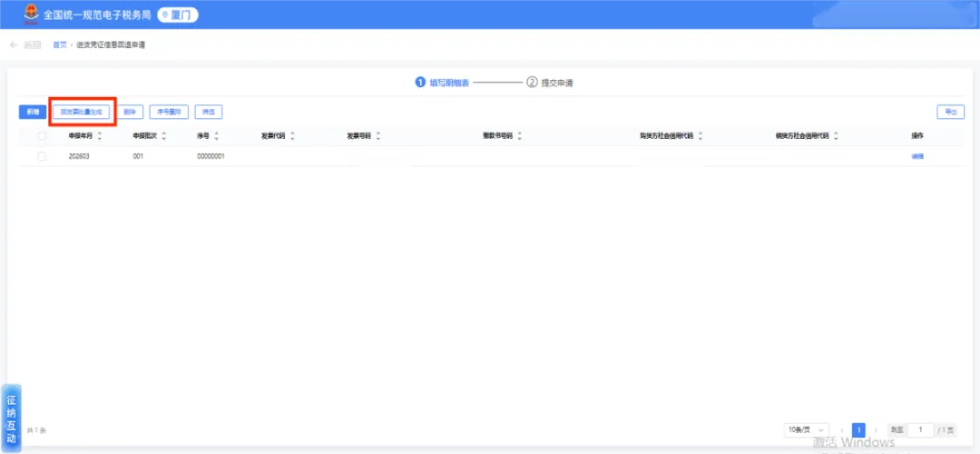This screenshot has width=980, height=454.
Task: Sort by the 购货方社会信用代码 column arrows
Action: pyautogui.click(x=701, y=136)
